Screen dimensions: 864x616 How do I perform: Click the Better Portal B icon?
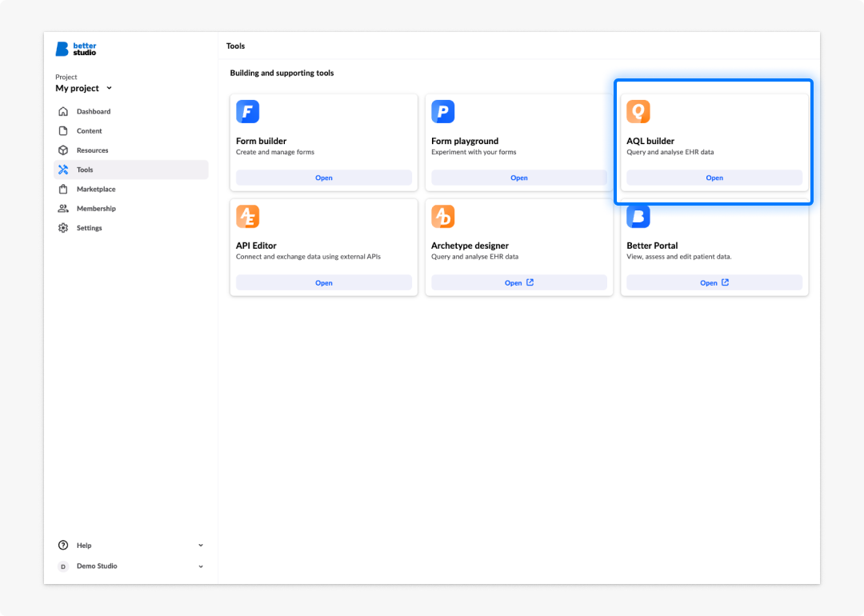pos(638,217)
